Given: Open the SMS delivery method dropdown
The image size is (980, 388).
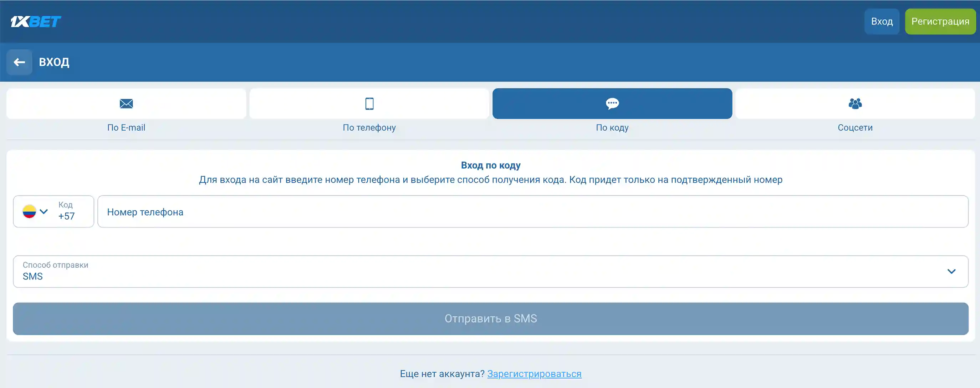Looking at the screenshot, I should (x=490, y=272).
